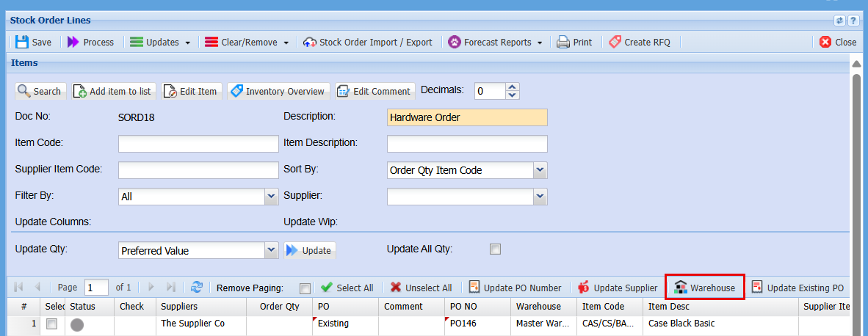Screen dimensions: 868x336
Task: Click the Item Description input field
Action: coord(467,144)
